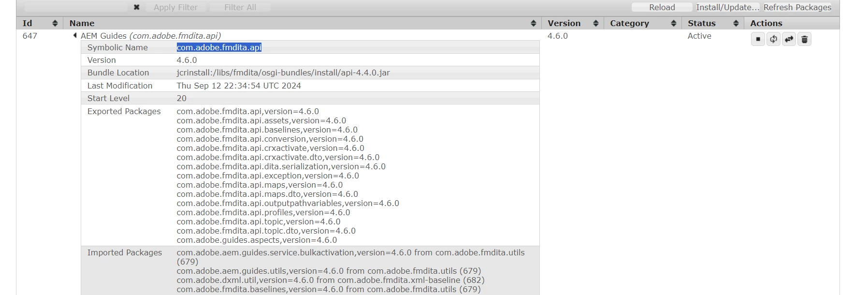Click exported package com.adobe.fmdita.api.baselines
The width and height of the screenshot is (868, 295).
tap(267, 130)
